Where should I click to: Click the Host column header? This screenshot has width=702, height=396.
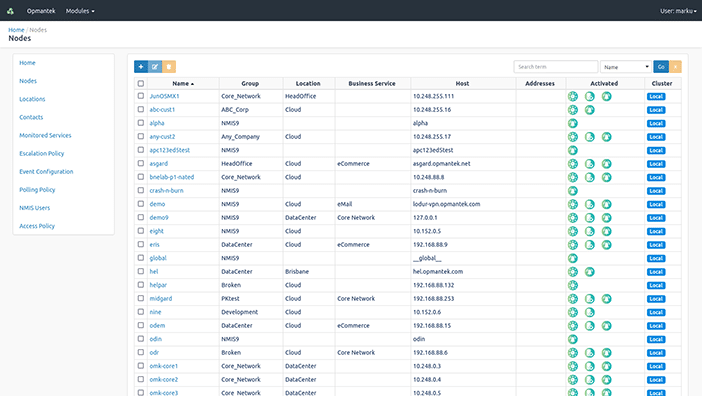[x=462, y=83]
